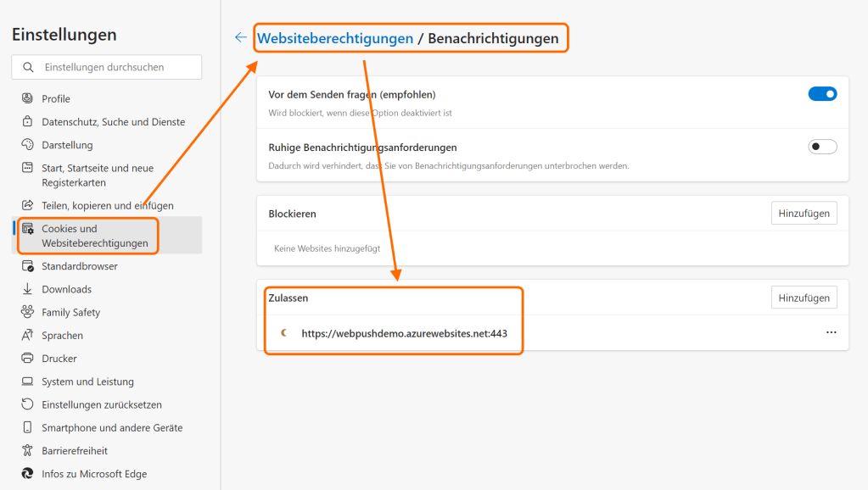Click the Barrierefreiheit accessibility icon
This screenshot has height=490, width=868.
click(x=27, y=451)
